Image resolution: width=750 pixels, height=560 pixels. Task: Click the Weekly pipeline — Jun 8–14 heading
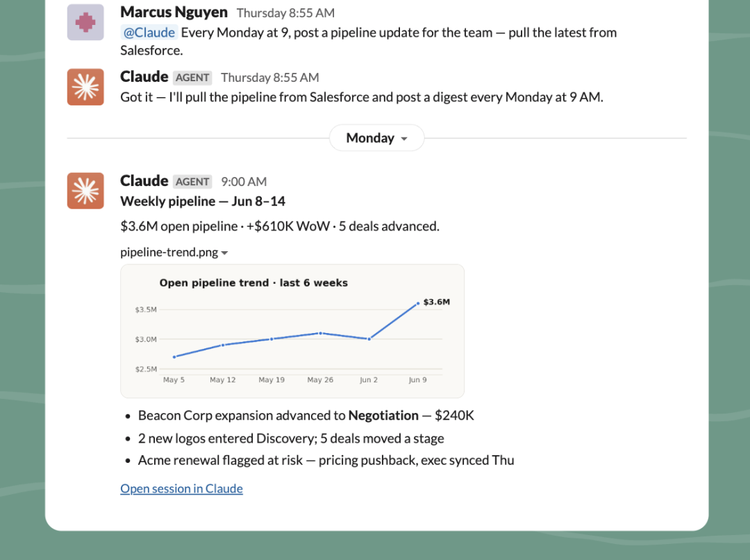(203, 201)
